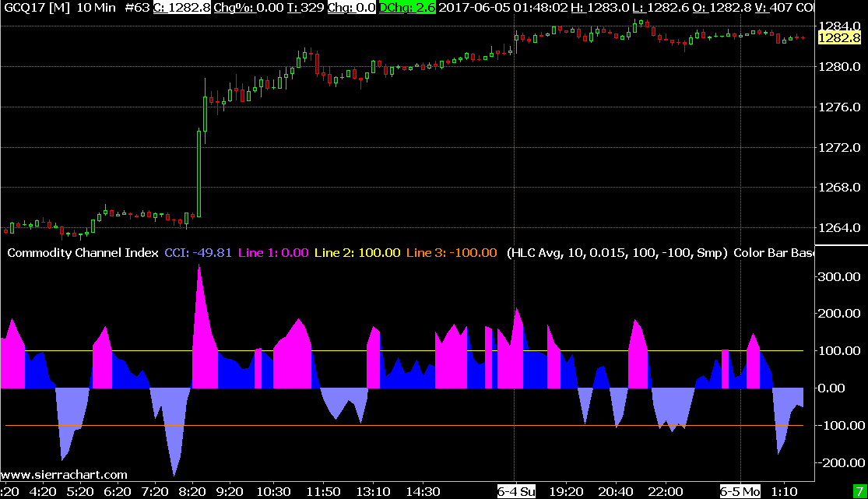Select the 6-4 Su date marker
The image size is (868, 499).
(516, 492)
